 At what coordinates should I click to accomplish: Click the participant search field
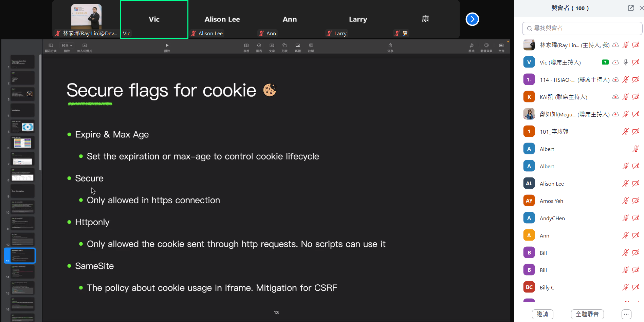[x=582, y=28]
